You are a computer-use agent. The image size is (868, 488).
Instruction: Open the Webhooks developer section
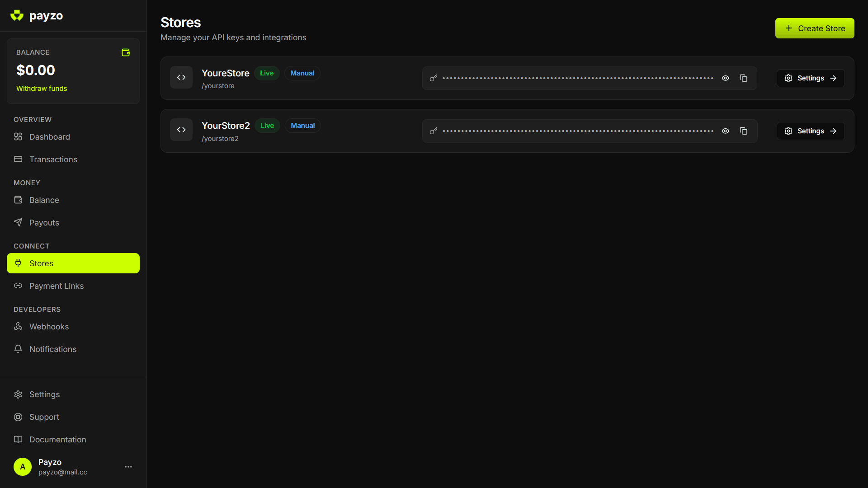tap(49, 326)
